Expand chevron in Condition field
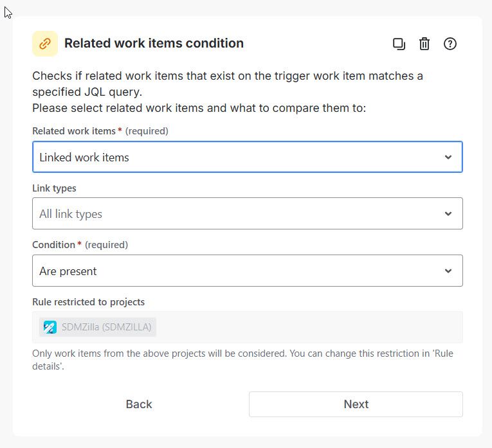 [448, 271]
